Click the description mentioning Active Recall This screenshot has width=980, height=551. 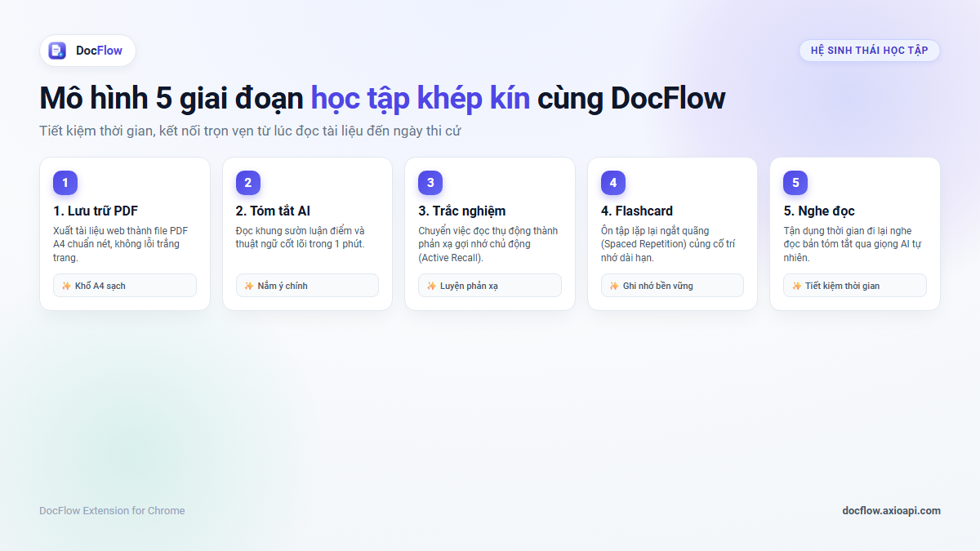(488, 244)
